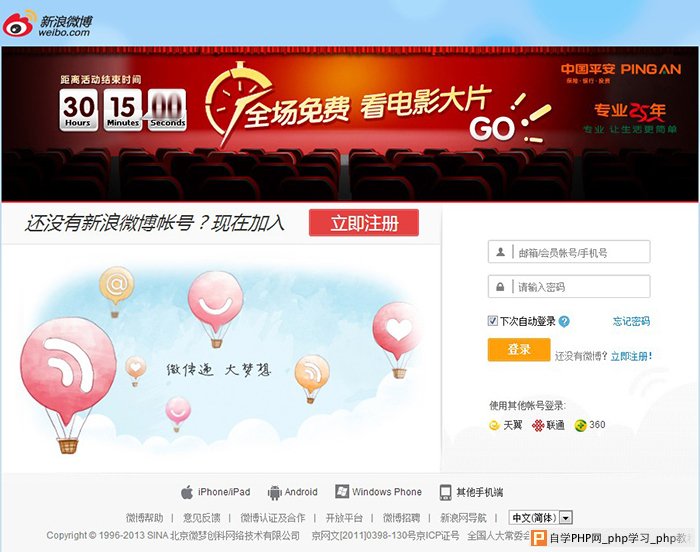Click the Sina Weibo logo
The height and width of the screenshot is (552, 700).
[48, 23]
